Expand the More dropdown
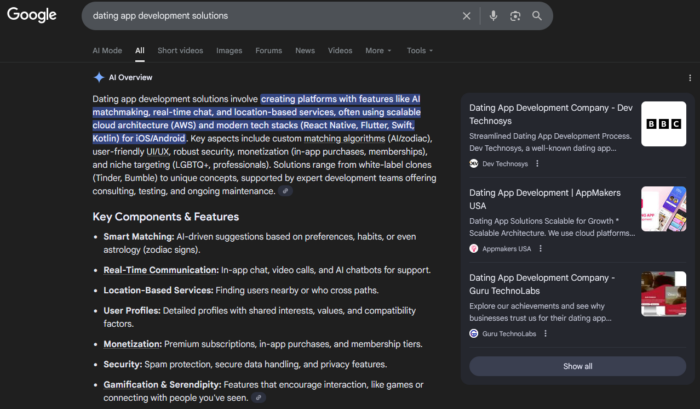This screenshot has width=700, height=409. tap(378, 50)
